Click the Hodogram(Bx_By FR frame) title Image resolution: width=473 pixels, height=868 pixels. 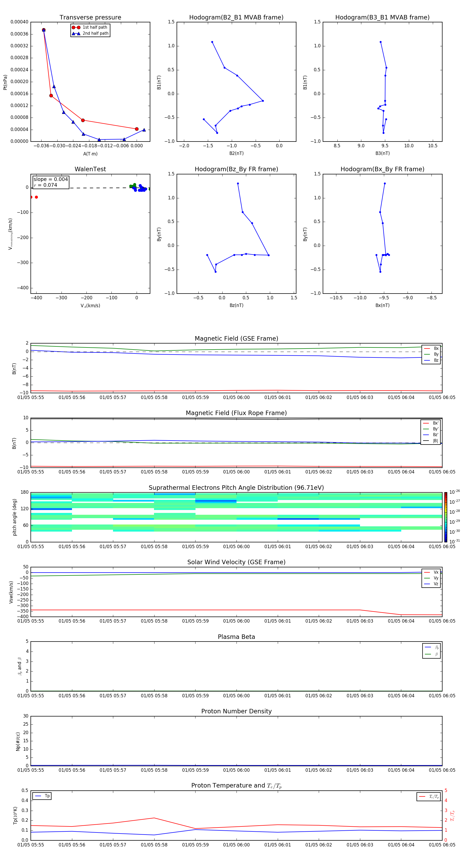pos(382,169)
